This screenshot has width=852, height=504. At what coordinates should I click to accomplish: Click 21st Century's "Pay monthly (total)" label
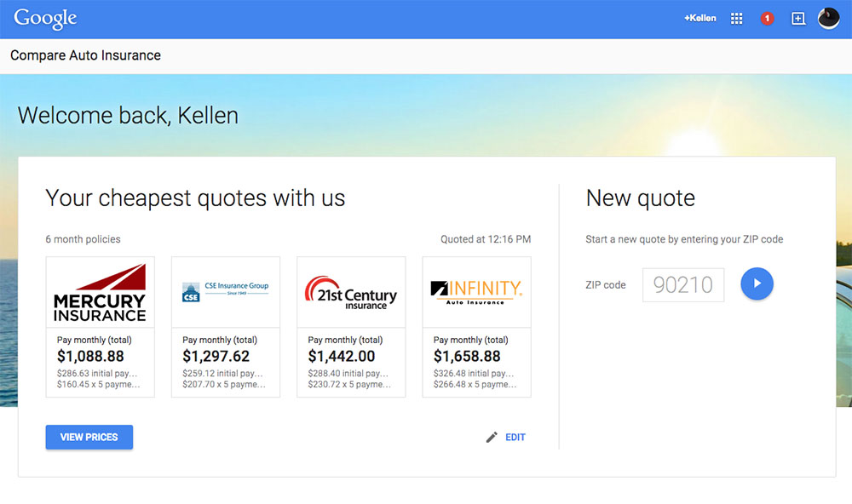coord(345,340)
